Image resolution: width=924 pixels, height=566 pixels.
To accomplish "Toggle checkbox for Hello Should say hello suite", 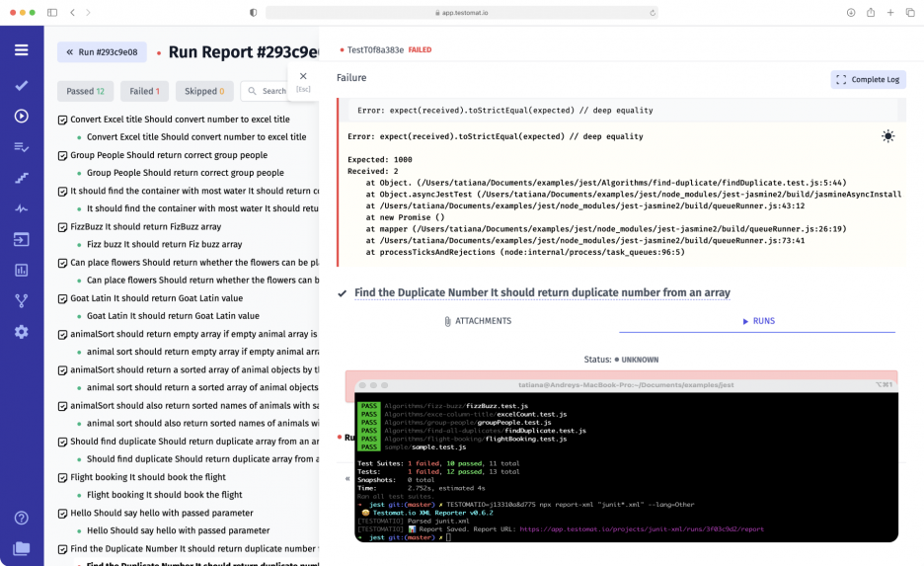I will 62,514.
